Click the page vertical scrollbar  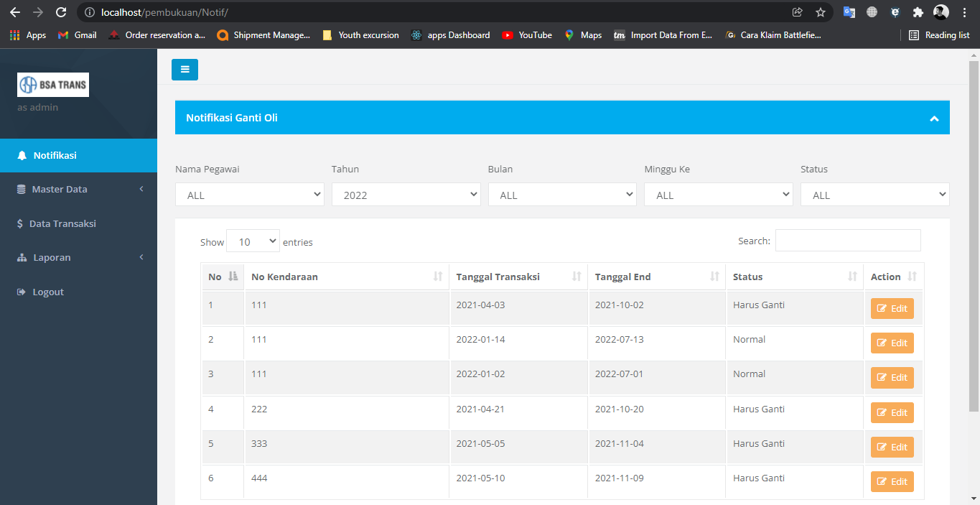pyautogui.click(x=974, y=237)
